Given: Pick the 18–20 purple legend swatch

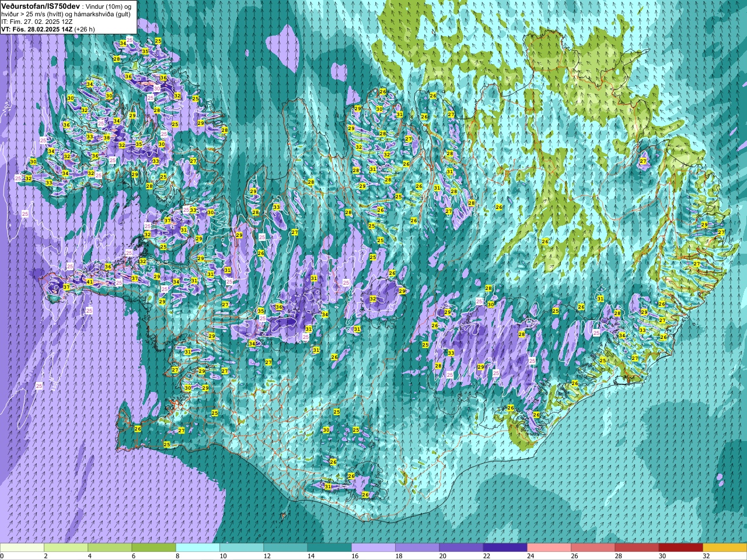Looking at the screenshot, I should pyautogui.click(x=417, y=548).
